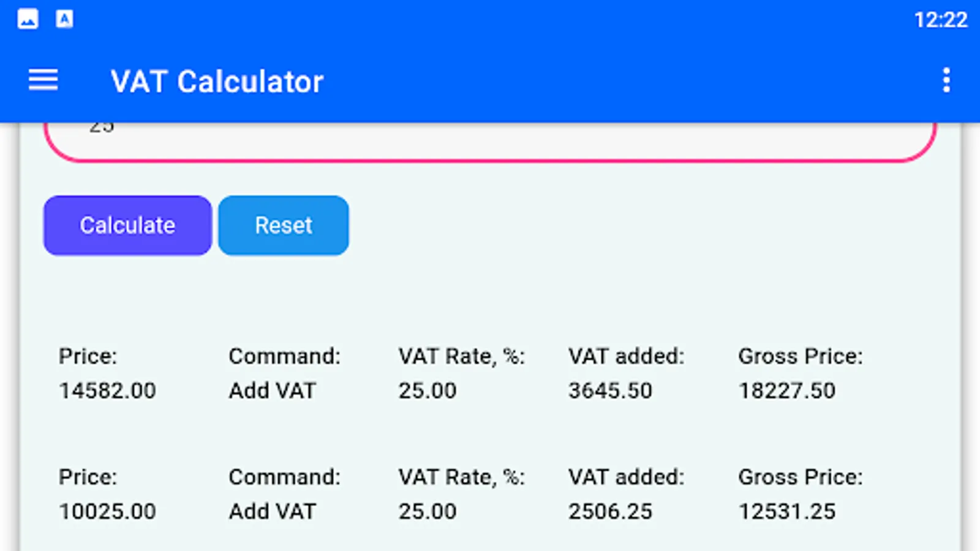
Task: Tap the letter A status bar icon
Action: pyautogui.click(x=64, y=19)
